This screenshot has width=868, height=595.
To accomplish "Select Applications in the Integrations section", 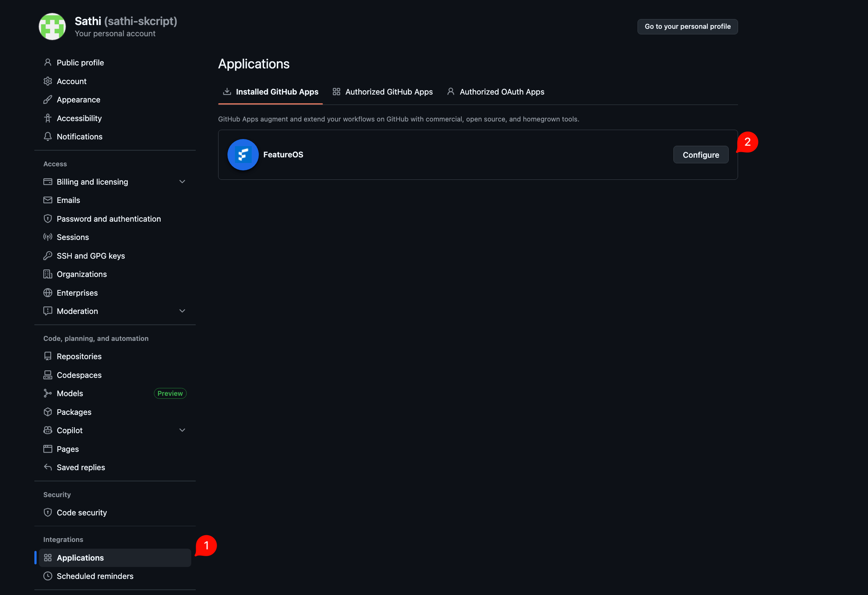I will pyautogui.click(x=115, y=558).
